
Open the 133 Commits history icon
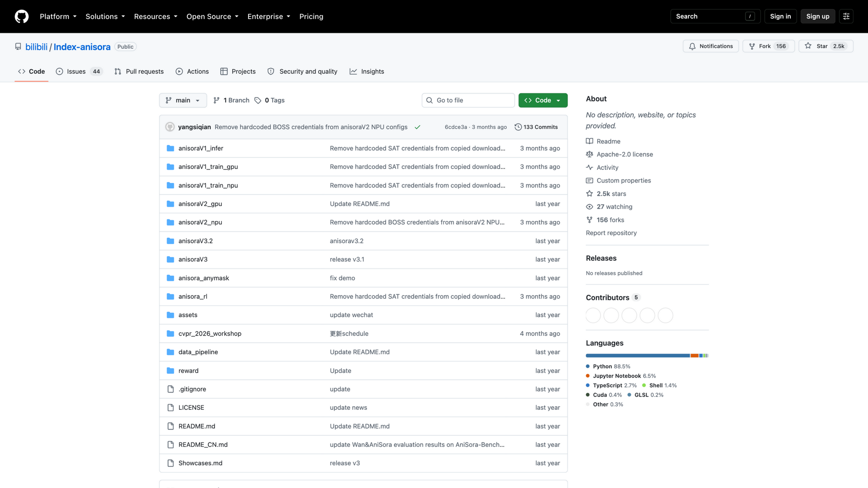(x=518, y=127)
